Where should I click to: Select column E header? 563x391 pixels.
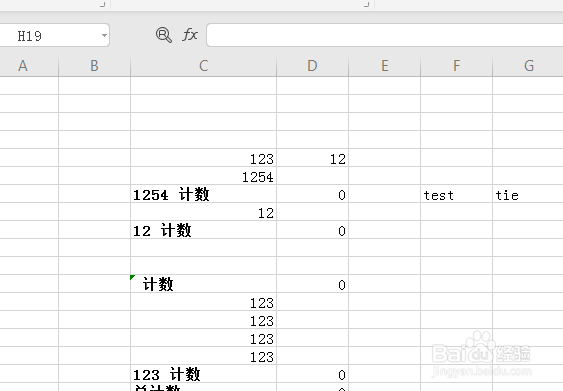tap(385, 66)
